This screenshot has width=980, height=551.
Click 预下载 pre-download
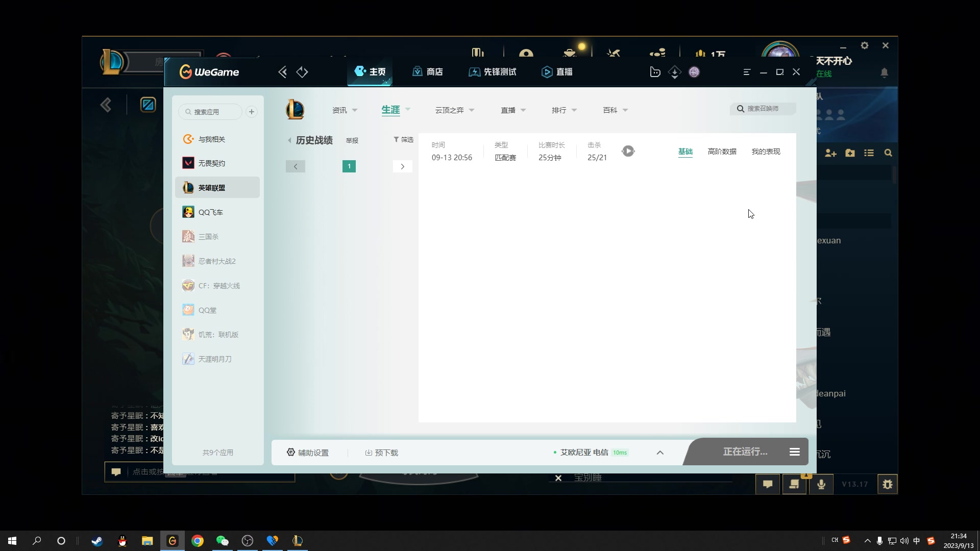382,453
